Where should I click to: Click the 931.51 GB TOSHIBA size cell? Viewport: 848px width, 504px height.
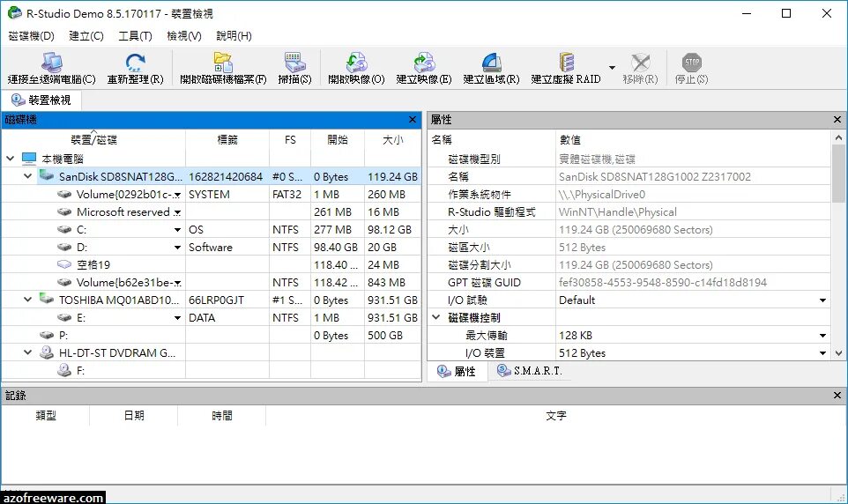click(392, 300)
